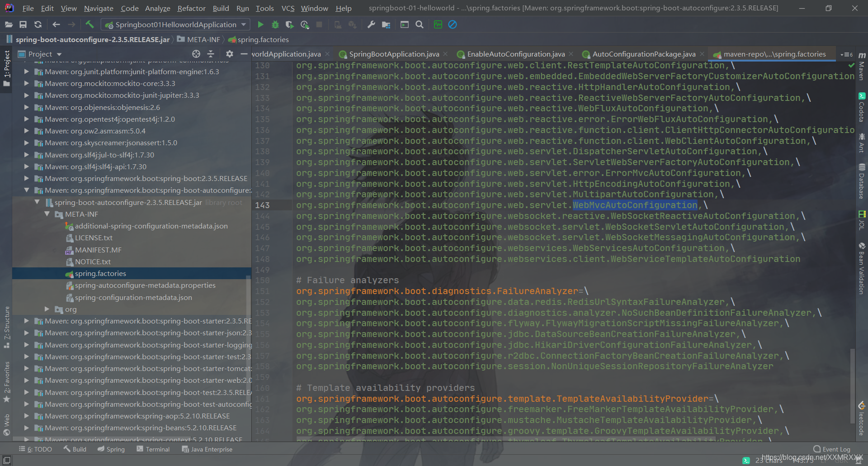Show hidden tabs list icon

846,54
